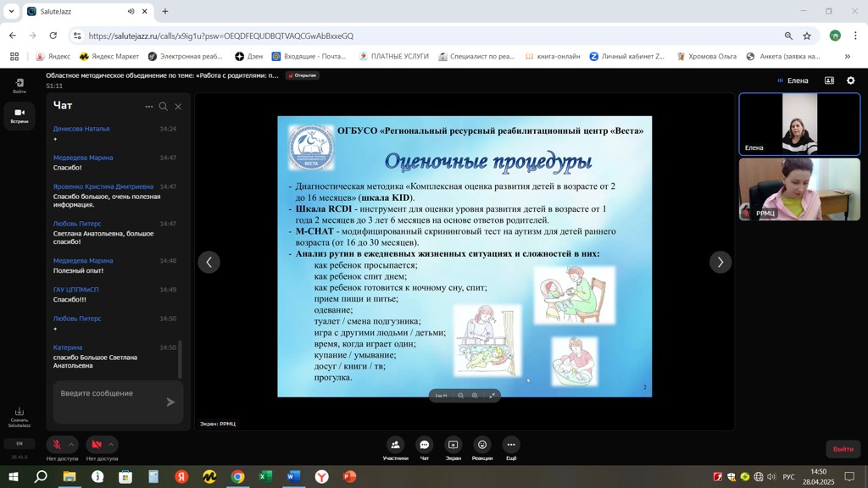The height and width of the screenshot is (488, 868).
Task: Search messages in chat panel
Action: click(x=164, y=107)
